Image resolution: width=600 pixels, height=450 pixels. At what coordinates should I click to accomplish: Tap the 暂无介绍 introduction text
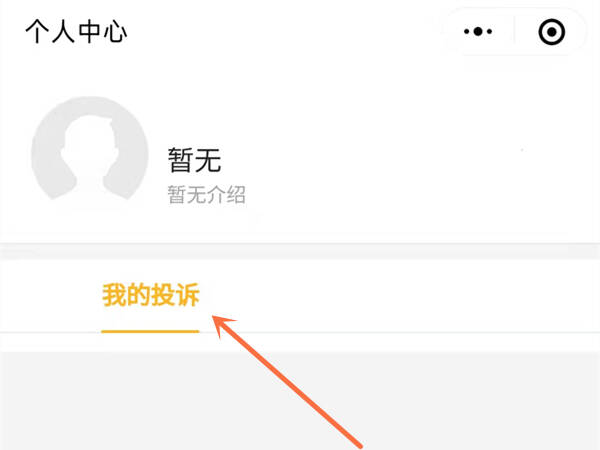[206, 194]
